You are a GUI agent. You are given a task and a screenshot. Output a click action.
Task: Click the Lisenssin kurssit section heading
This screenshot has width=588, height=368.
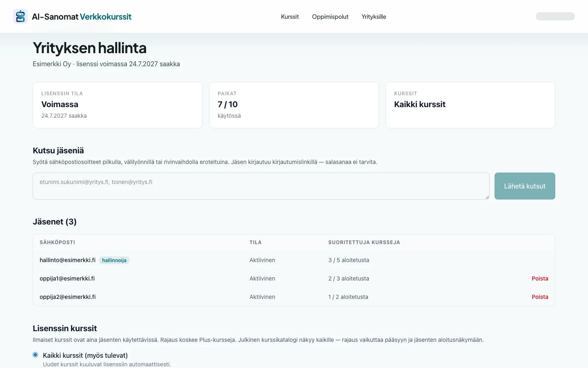click(65, 328)
